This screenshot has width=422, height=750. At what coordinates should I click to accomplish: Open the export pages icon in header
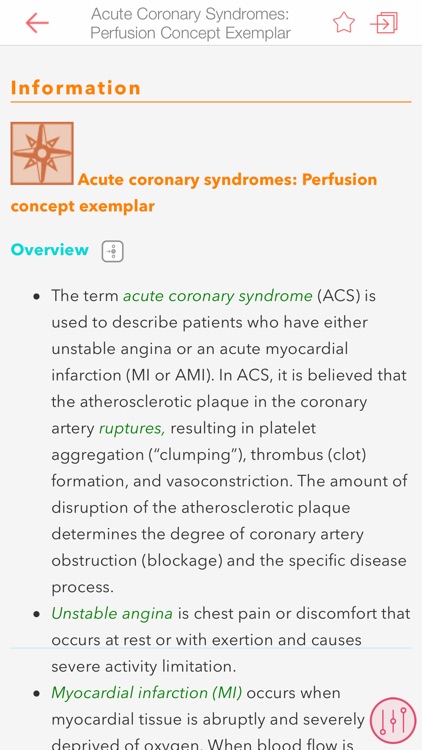(384, 23)
